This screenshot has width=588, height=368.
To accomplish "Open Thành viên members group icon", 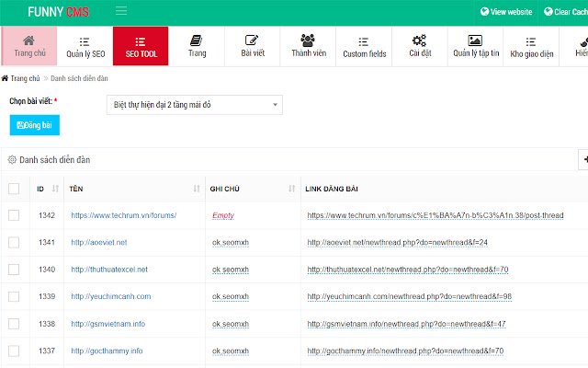I will pos(309,46).
